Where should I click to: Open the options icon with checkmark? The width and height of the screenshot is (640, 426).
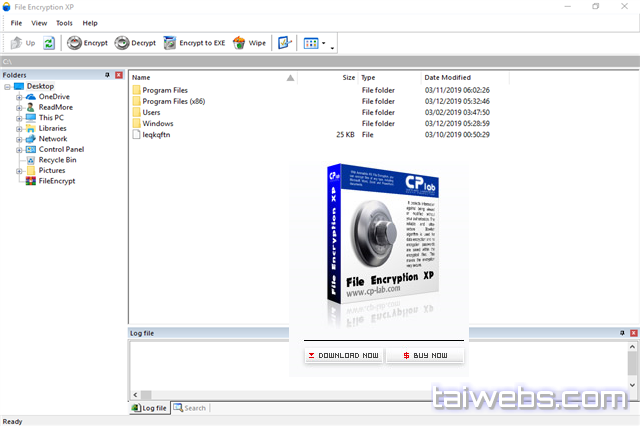(284, 43)
